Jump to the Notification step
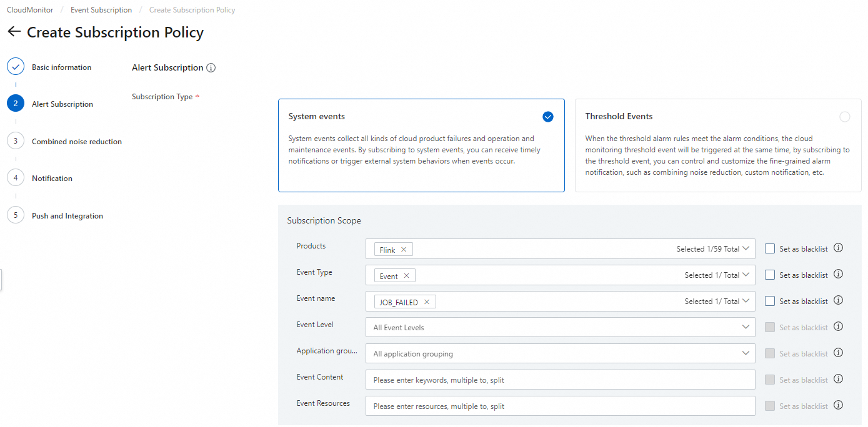The width and height of the screenshot is (868, 427). (x=52, y=179)
